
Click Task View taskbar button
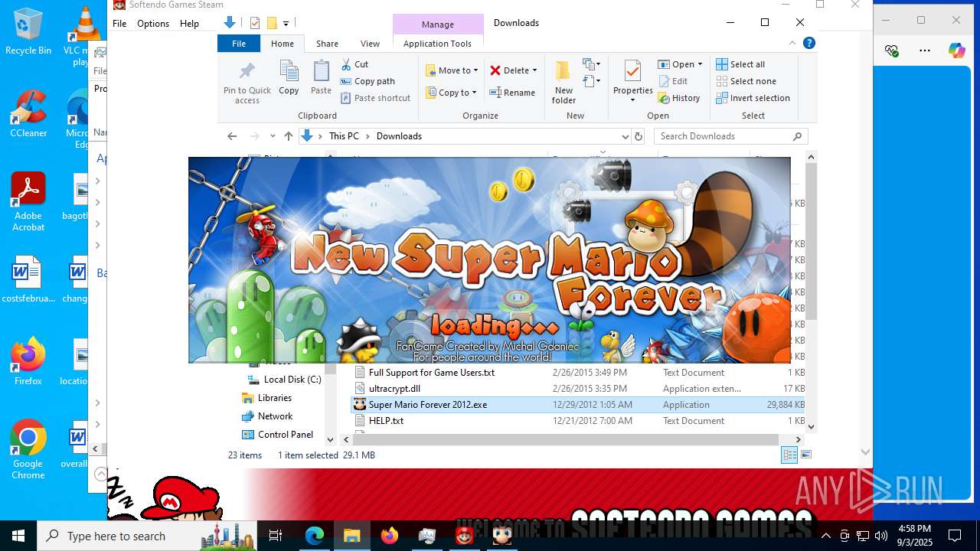276,536
